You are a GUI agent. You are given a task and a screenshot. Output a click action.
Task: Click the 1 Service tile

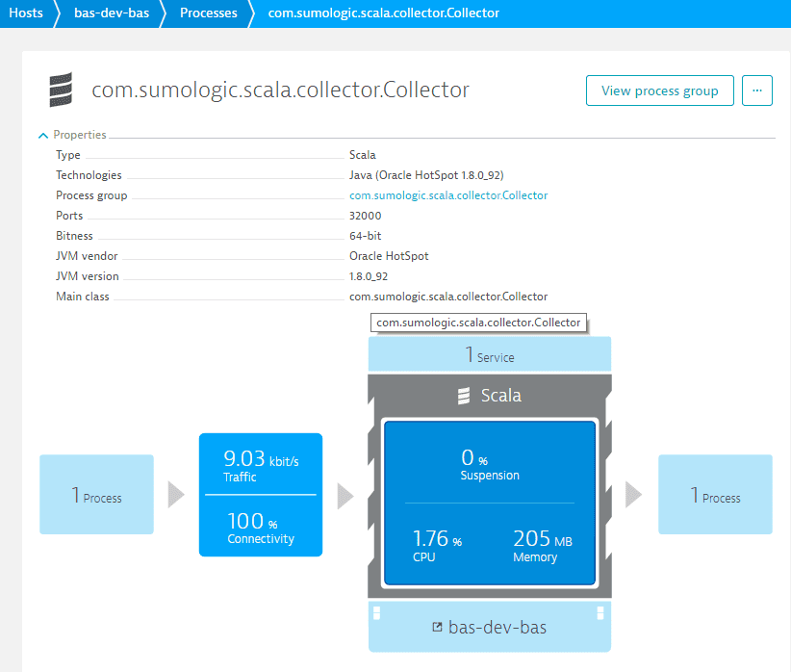[490, 354]
